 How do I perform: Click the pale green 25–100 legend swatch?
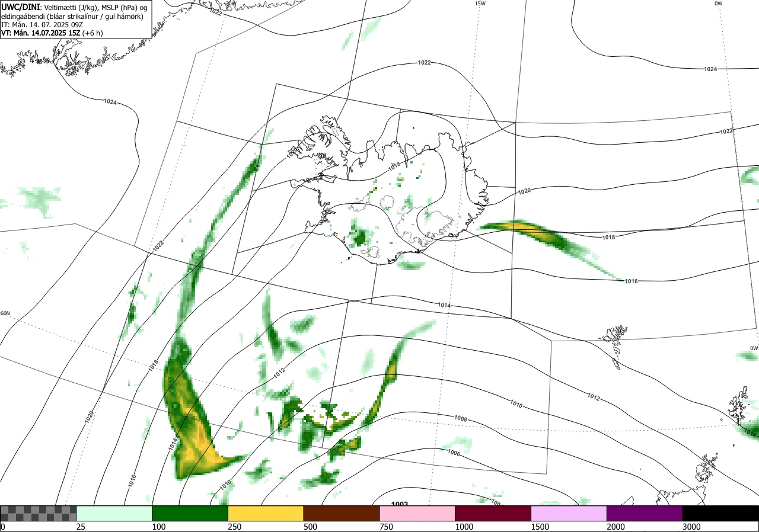click(x=114, y=513)
